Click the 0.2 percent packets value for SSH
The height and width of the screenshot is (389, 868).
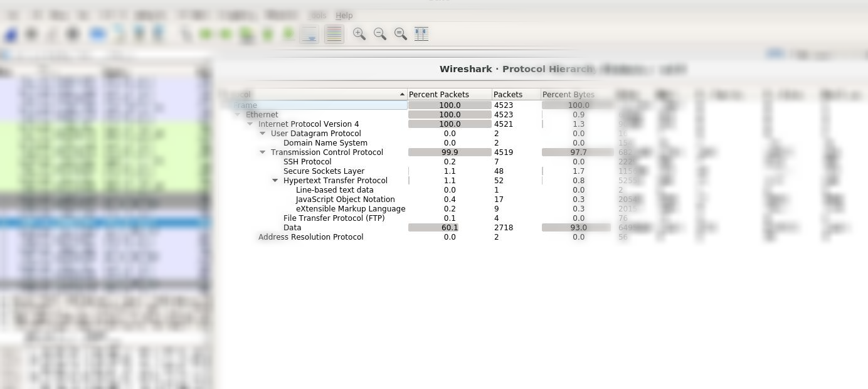[x=450, y=162]
